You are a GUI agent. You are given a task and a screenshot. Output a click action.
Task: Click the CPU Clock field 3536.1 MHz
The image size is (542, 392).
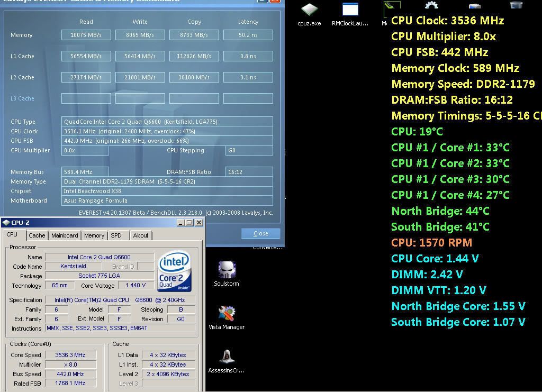coord(167,131)
